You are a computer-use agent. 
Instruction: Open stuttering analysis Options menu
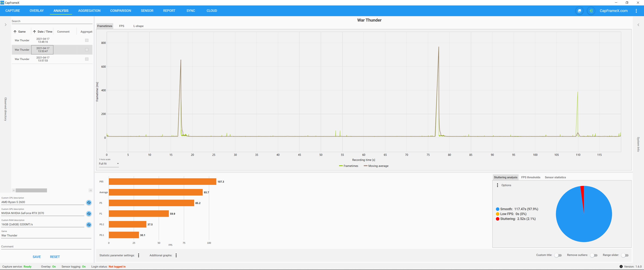497,185
